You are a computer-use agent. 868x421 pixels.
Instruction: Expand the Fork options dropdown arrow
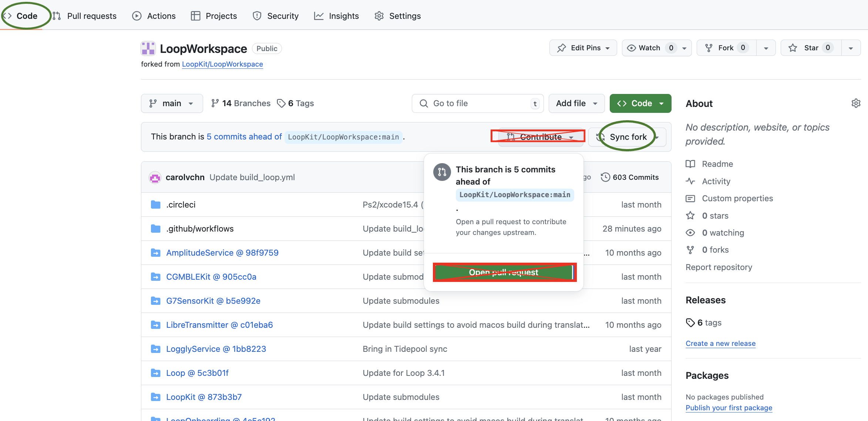[x=766, y=48]
